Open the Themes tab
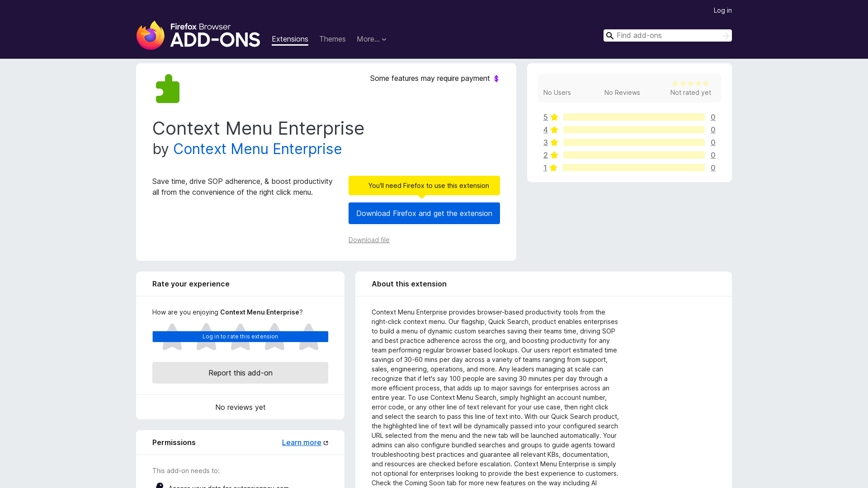 (332, 39)
